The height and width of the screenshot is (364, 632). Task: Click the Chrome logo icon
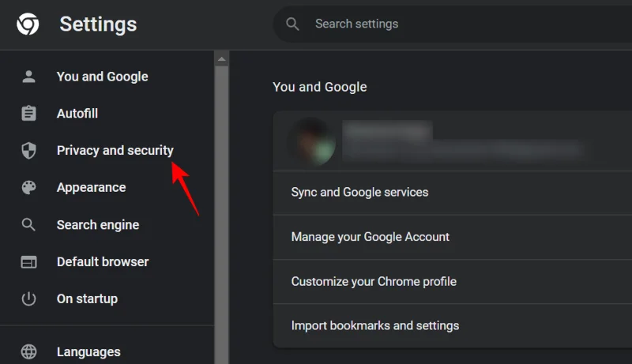(x=28, y=24)
